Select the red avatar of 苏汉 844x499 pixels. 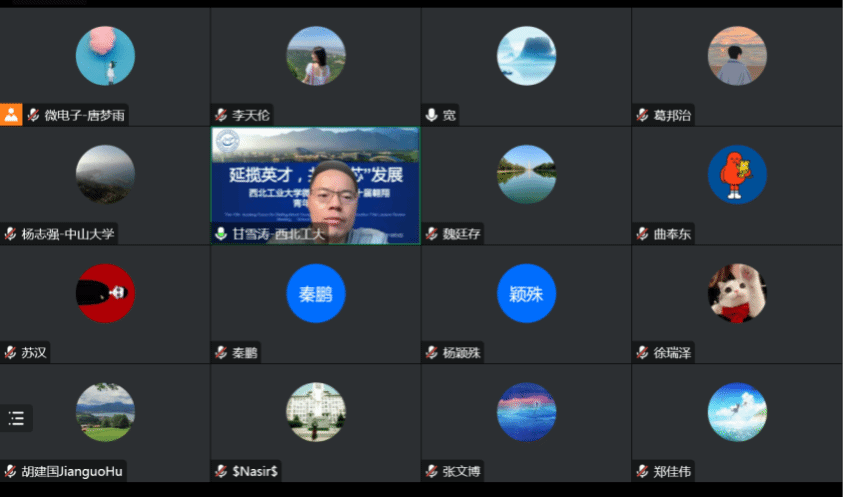(105, 293)
